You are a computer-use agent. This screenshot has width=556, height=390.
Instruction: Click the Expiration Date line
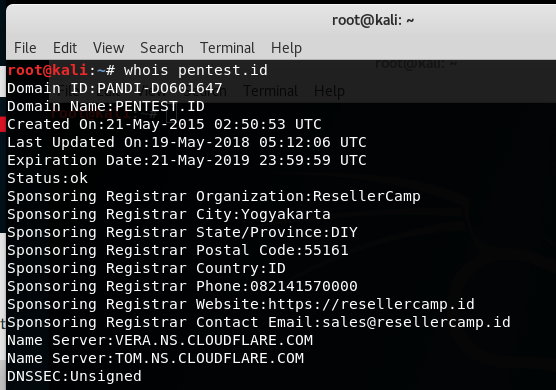point(187,160)
